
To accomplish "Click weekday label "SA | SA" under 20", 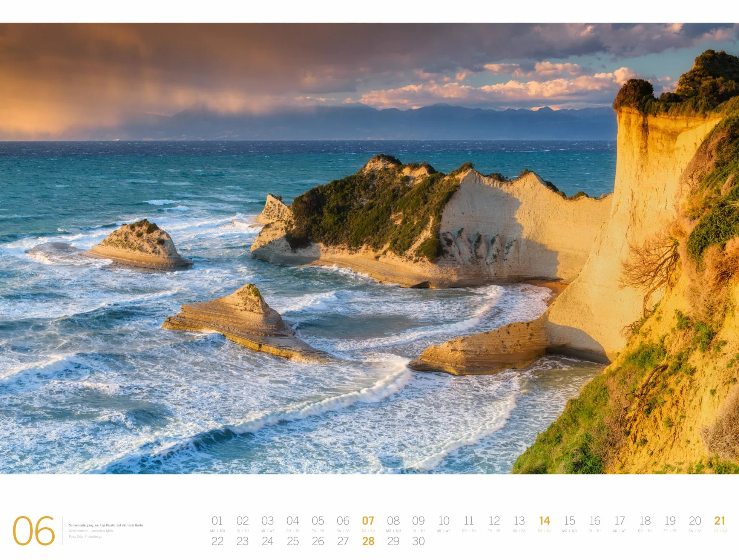I will click(695, 531).
